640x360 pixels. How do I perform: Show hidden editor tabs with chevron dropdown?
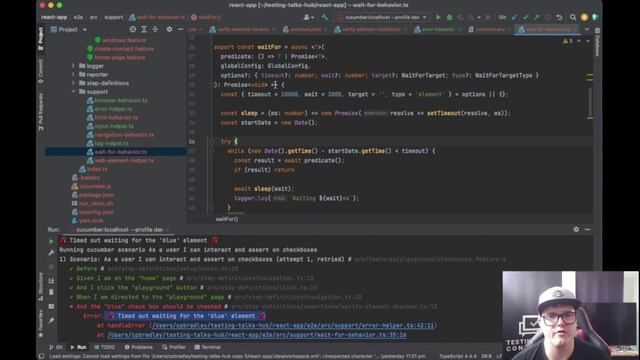587,29
